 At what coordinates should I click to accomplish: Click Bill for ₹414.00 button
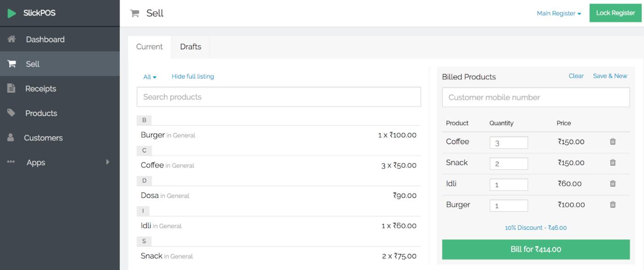pos(535,249)
